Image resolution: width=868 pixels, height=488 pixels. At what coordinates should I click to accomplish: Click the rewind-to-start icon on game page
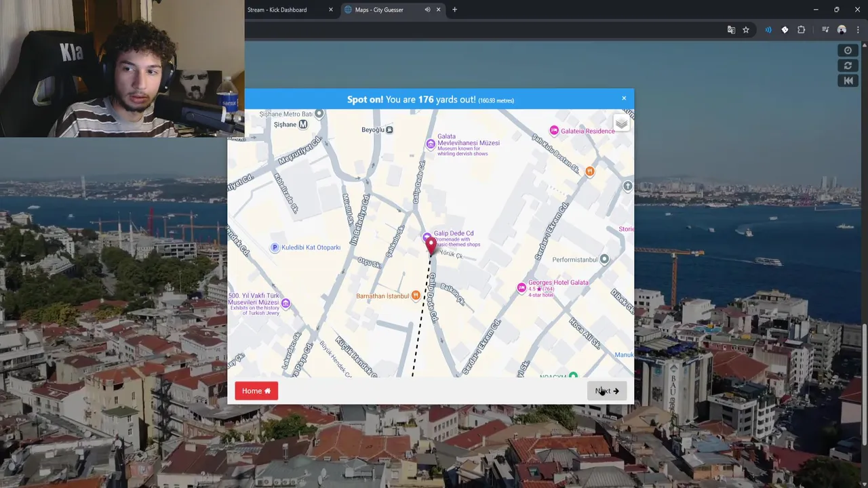tap(848, 81)
